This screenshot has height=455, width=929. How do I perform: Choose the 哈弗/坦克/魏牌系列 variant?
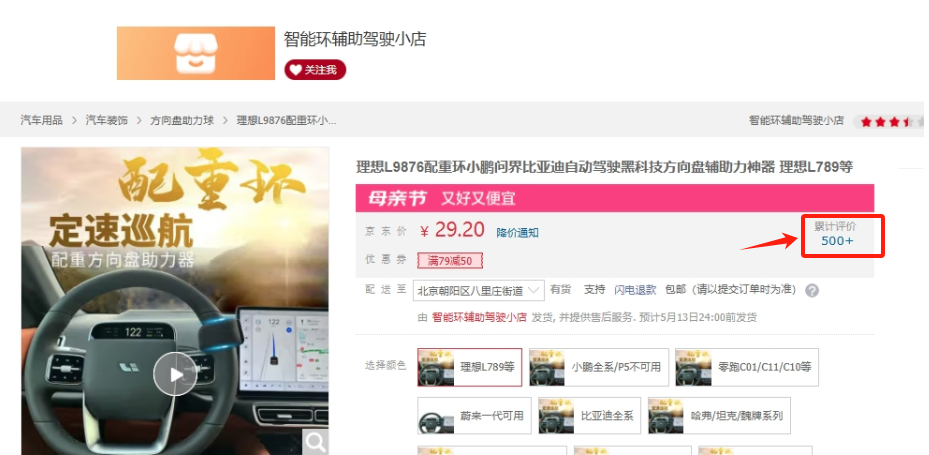point(718,416)
